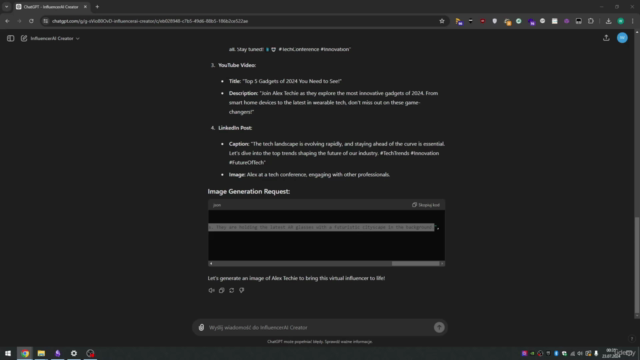Viewport: 640px width, 360px height.
Task: Open Bluetooth icon in system tray
Action: 556,353
